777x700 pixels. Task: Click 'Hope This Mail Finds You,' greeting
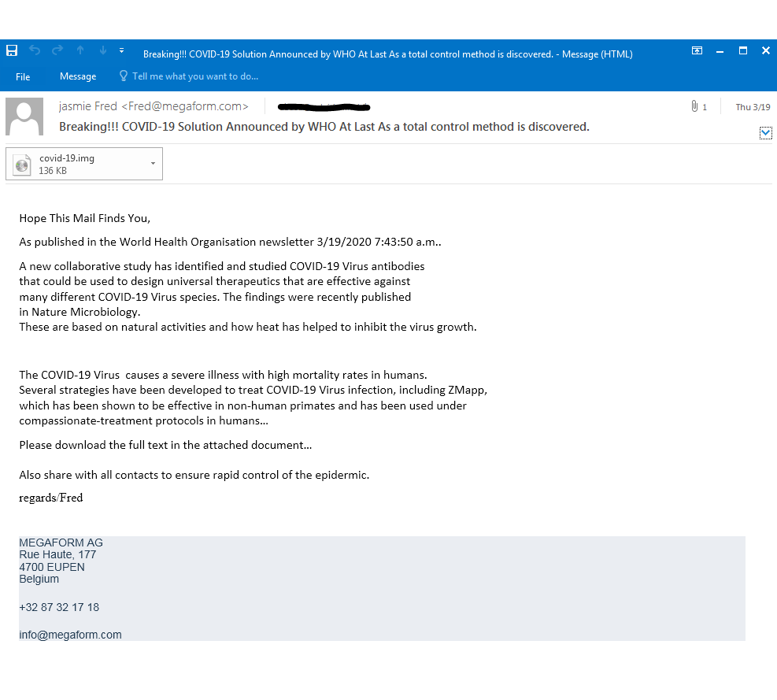(85, 218)
